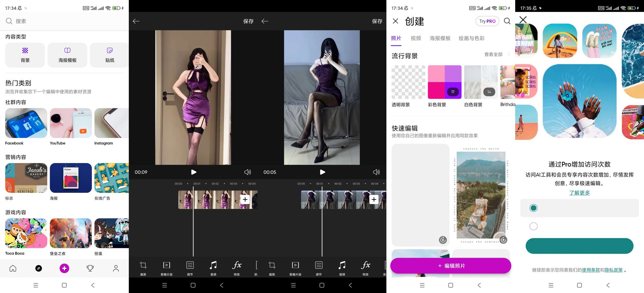The height and width of the screenshot is (293, 644).
Task: Play the video in the 00:09 editor
Action: click(x=193, y=172)
